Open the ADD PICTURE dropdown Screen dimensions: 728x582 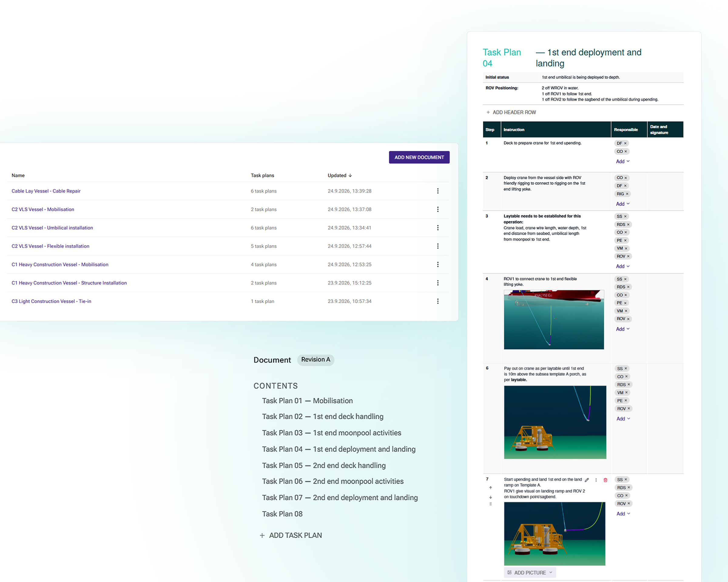click(x=530, y=573)
